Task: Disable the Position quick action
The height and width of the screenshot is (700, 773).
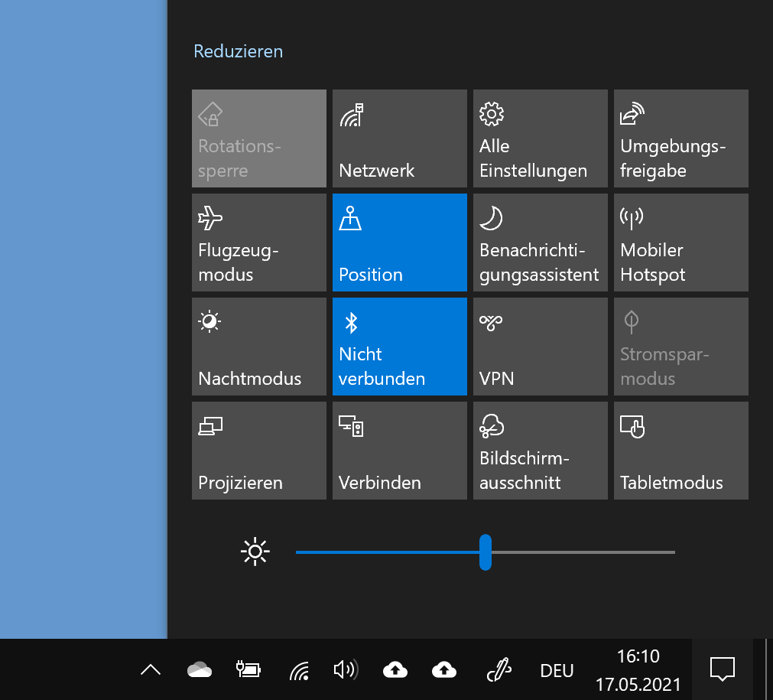Action: pyautogui.click(x=399, y=243)
